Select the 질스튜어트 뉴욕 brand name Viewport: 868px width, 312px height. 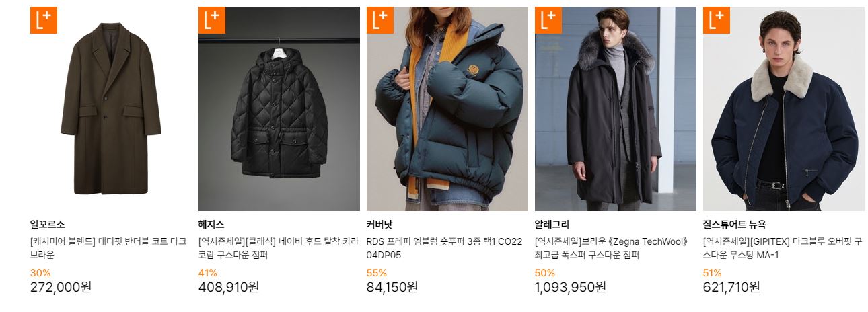coord(734,225)
